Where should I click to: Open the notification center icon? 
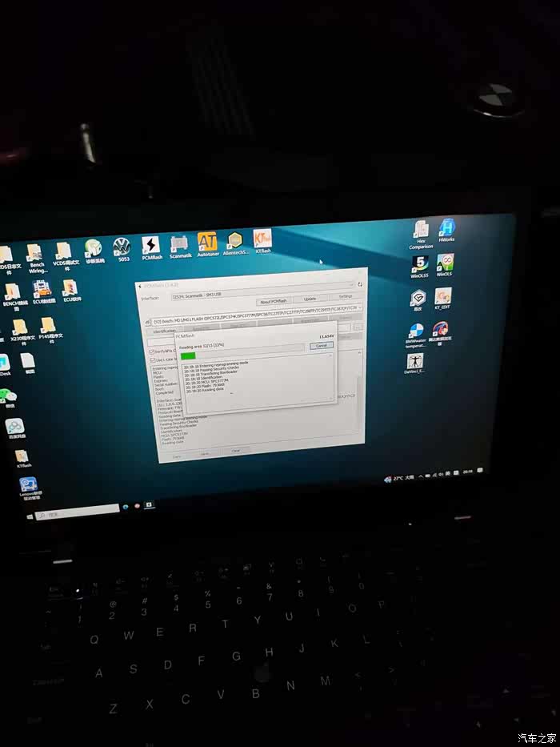coord(479,471)
